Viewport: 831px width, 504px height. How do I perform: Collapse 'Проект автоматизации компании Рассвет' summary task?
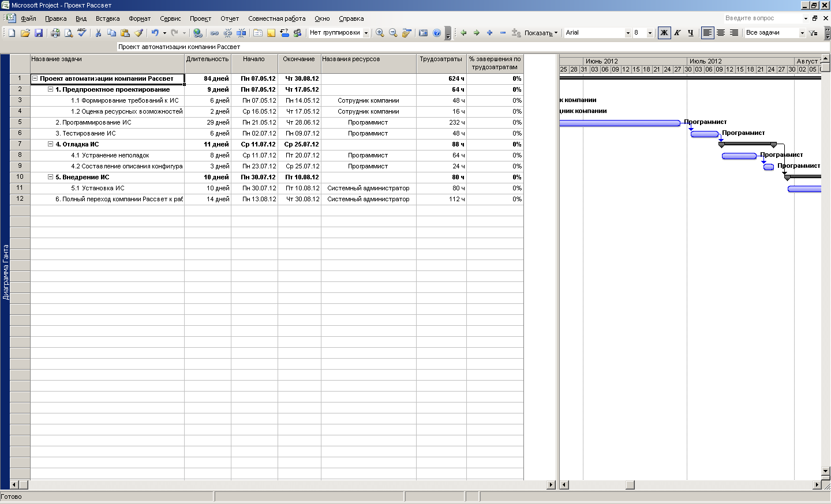(x=35, y=78)
